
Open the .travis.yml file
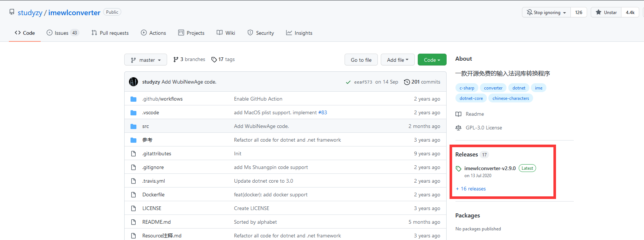153,181
